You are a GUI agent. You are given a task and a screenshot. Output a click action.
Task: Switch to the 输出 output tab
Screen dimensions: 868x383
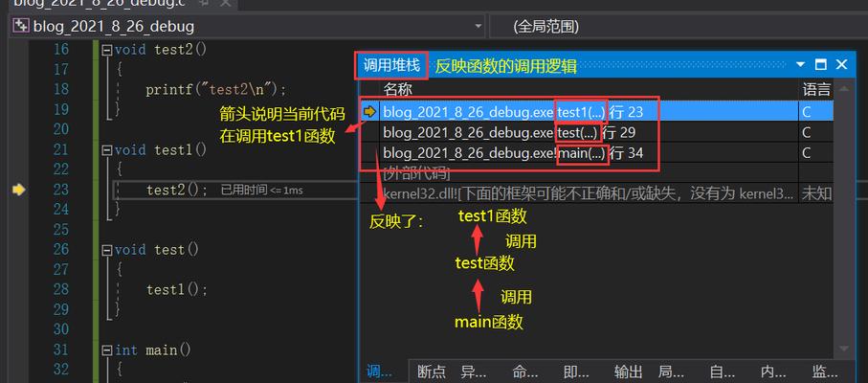click(629, 372)
